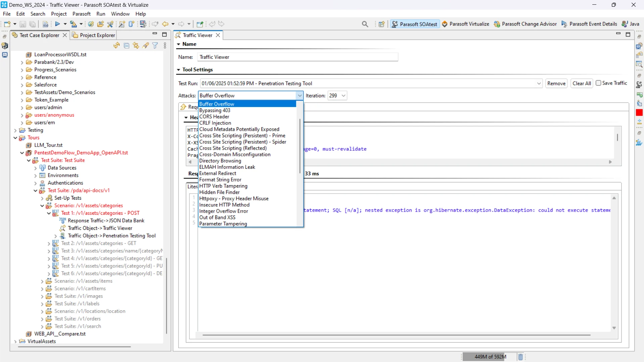Click the Remove button
The width and height of the screenshot is (644, 362).
coord(556,84)
